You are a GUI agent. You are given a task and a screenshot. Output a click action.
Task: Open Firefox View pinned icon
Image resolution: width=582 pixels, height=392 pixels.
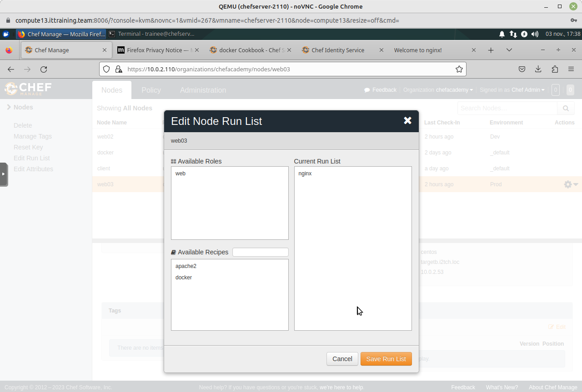9,50
